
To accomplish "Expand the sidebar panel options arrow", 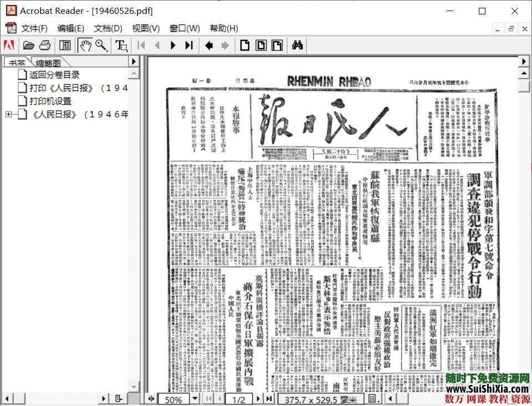I will [134, 62].
